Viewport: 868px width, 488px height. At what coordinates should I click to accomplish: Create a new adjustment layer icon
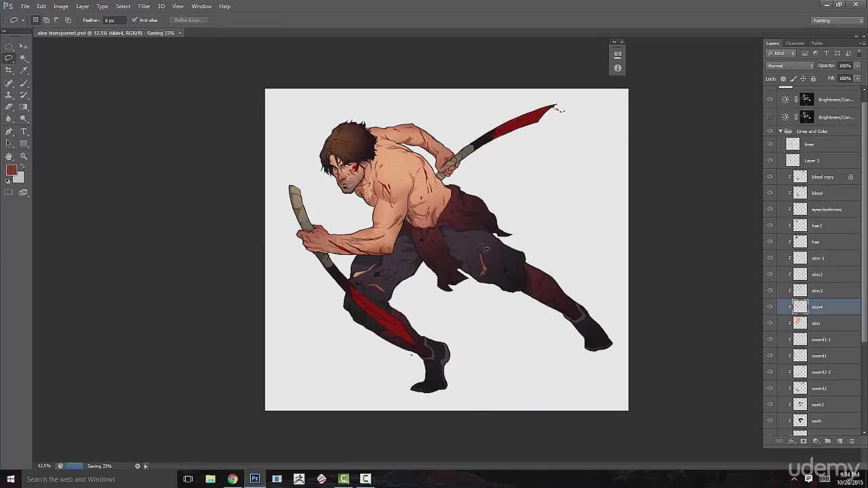coord(816,441)
